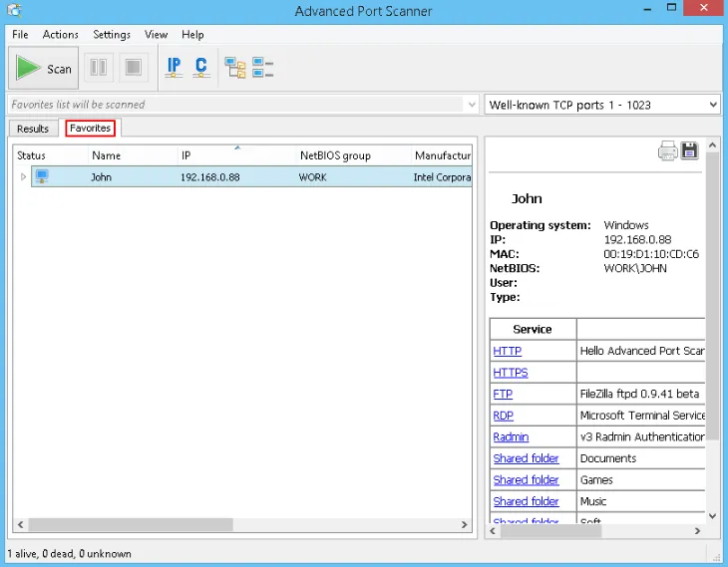Select the 192.168.0.88 cell in list
The height and width of the screenshot is (567, 728).
[210, 177]
